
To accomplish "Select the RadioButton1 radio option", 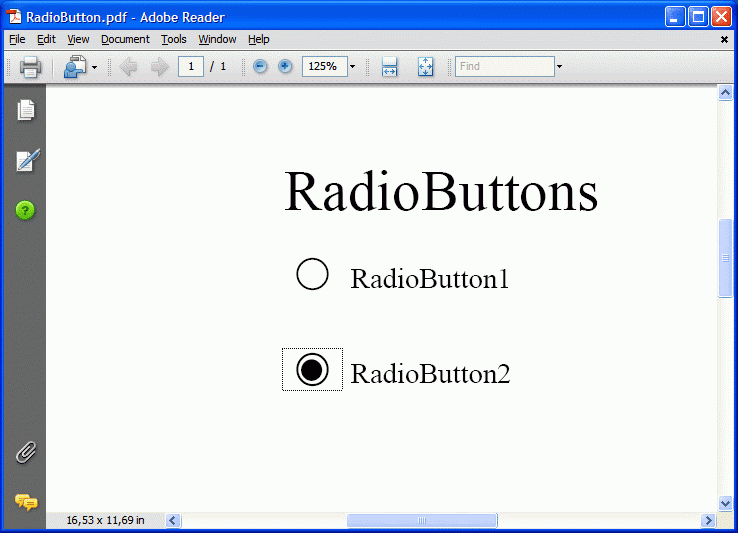I will click(312, 274).
